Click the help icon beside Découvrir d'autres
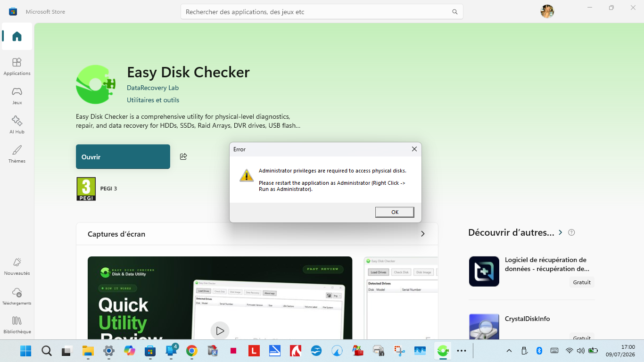The height and width of the screenshot is (362, 644). tap(572, 232)
